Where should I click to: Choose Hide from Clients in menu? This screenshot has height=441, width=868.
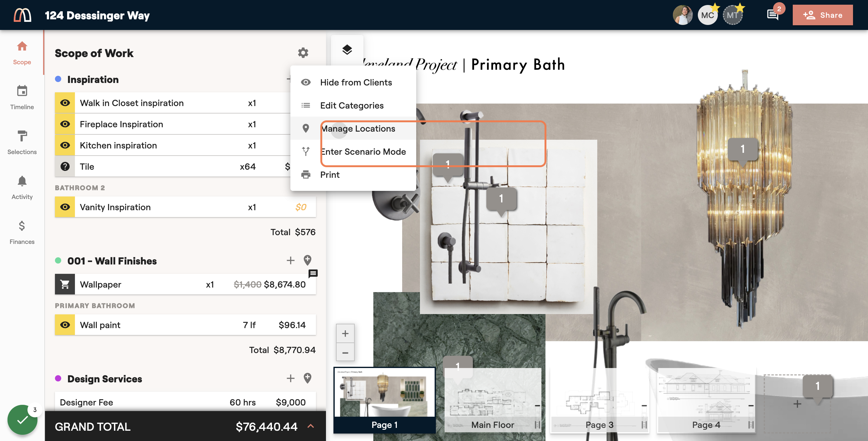[x=353, y=82]
